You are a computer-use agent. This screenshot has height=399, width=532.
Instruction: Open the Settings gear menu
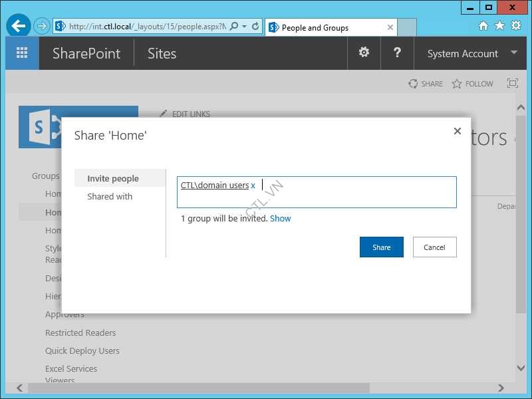tap(364, 53)
